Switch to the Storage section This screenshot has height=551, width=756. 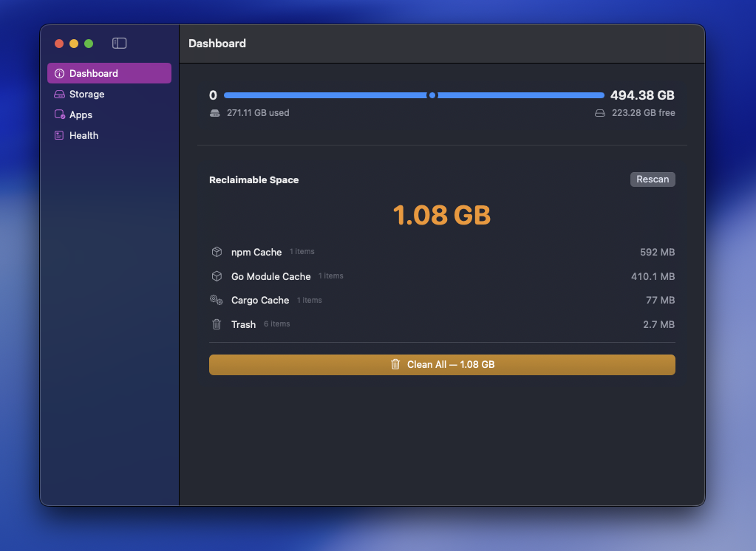[x=85, y=94]
